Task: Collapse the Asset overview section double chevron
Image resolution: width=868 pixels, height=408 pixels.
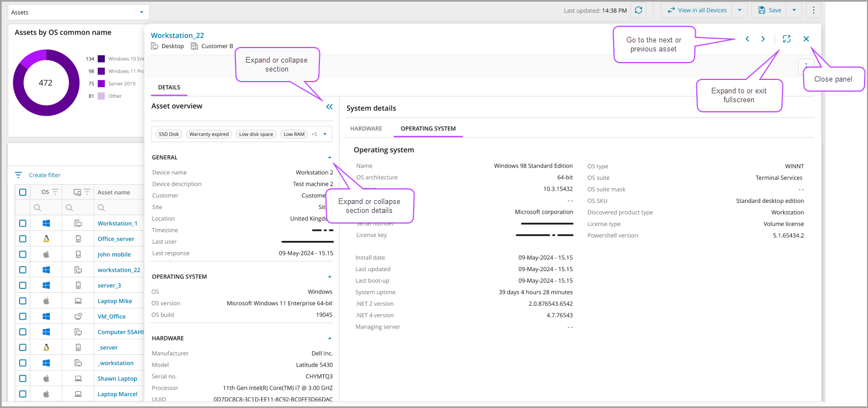Action: click(x=329, y=107)
